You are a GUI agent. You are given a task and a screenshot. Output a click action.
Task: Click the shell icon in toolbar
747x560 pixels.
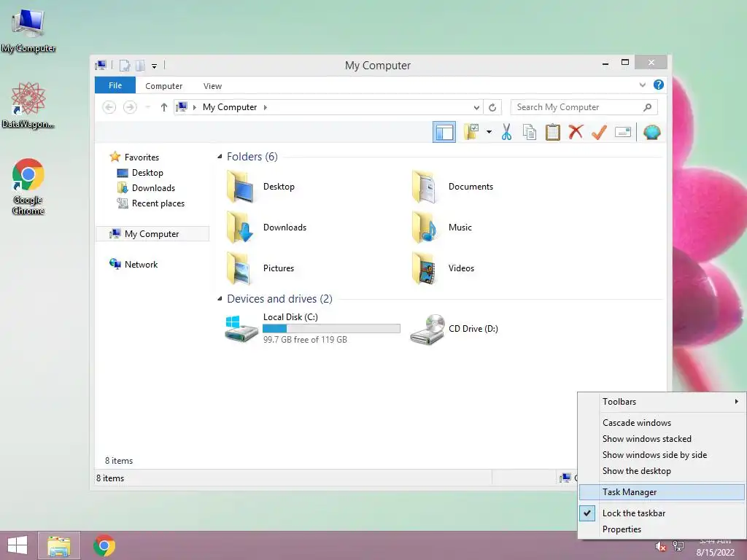pos(651,132)
